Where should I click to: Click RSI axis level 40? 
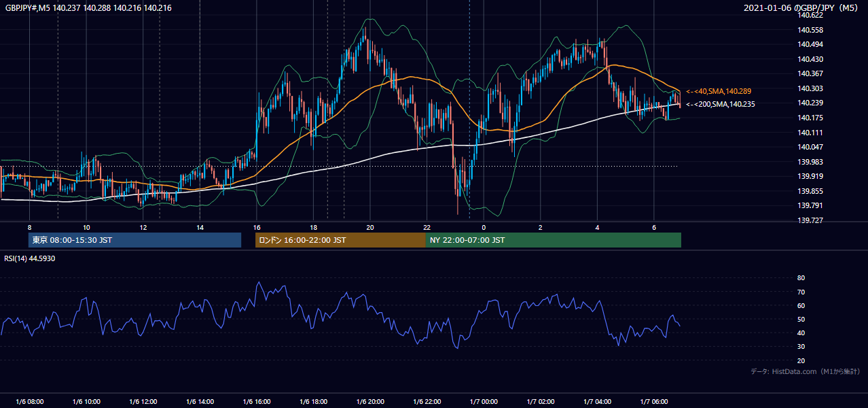[x=801, y=333]
